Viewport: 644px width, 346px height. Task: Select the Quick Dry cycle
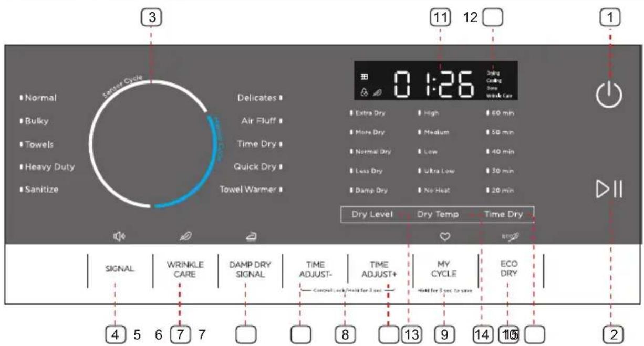click(258, 167)
